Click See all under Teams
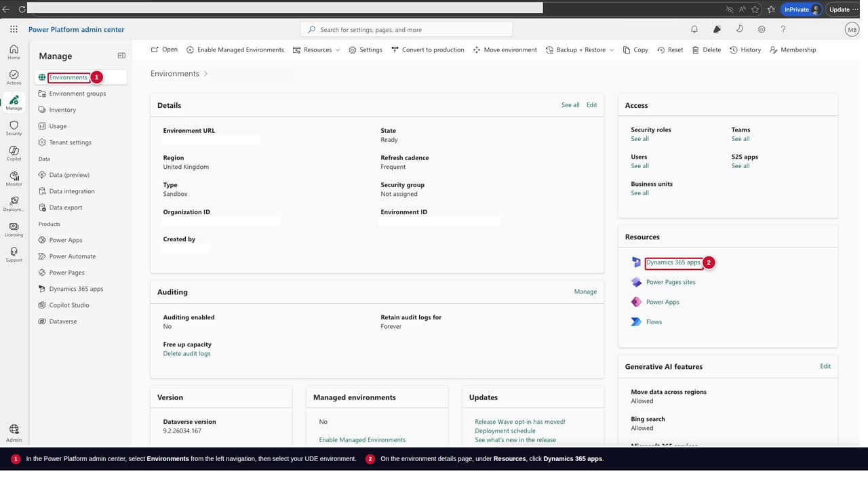The width and height of the screenshot is (868, 497). tap(741, 139)
